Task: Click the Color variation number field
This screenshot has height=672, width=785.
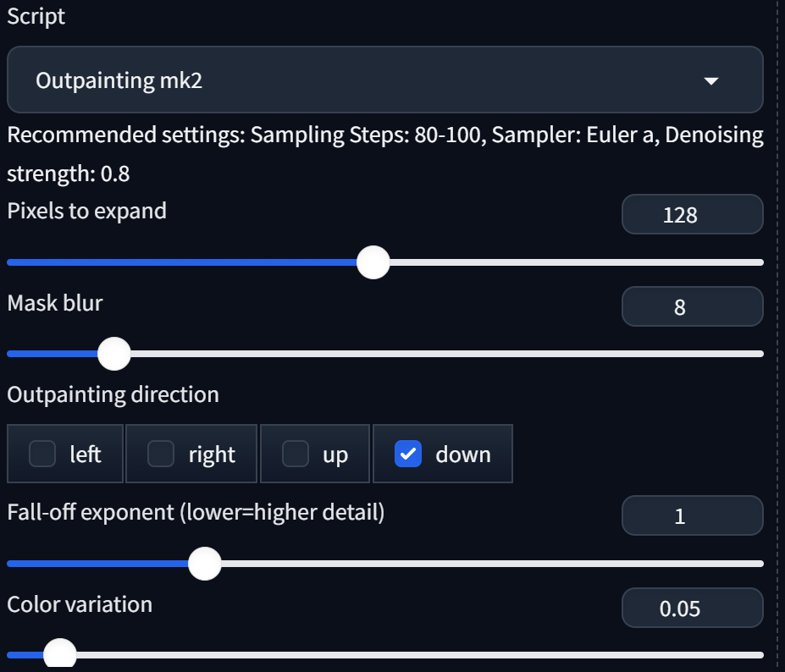Action: pyautogui.click(x=692, y=608)
